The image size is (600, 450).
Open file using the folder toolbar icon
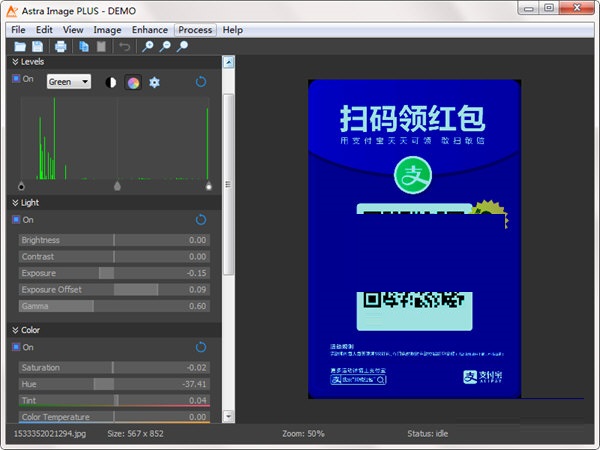20,47
